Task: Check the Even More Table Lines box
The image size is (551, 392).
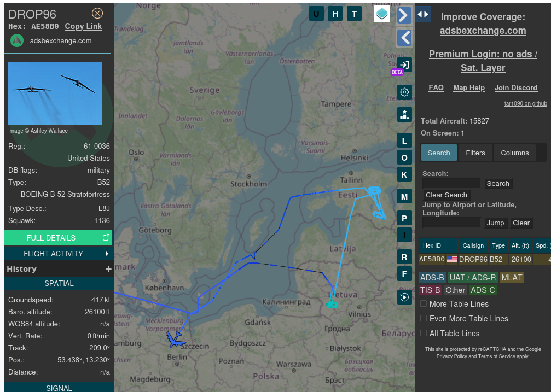Action: click(x=424, y=319)
